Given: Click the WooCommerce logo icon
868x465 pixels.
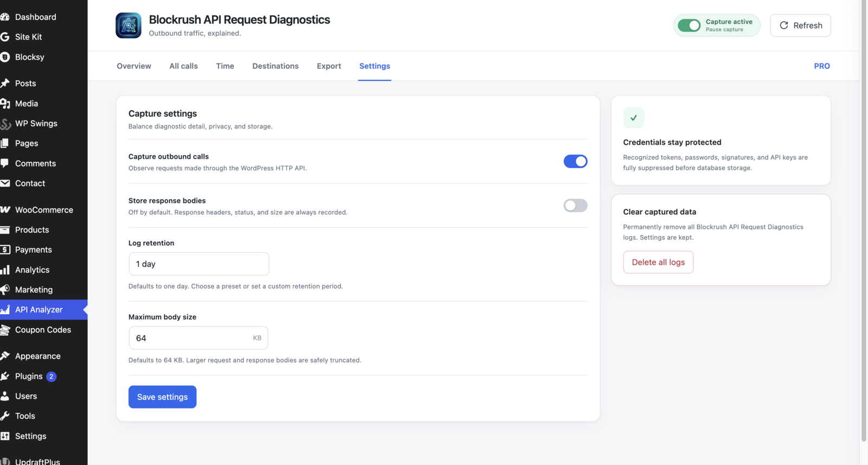Looking at the screenshot, I should 5,210.
